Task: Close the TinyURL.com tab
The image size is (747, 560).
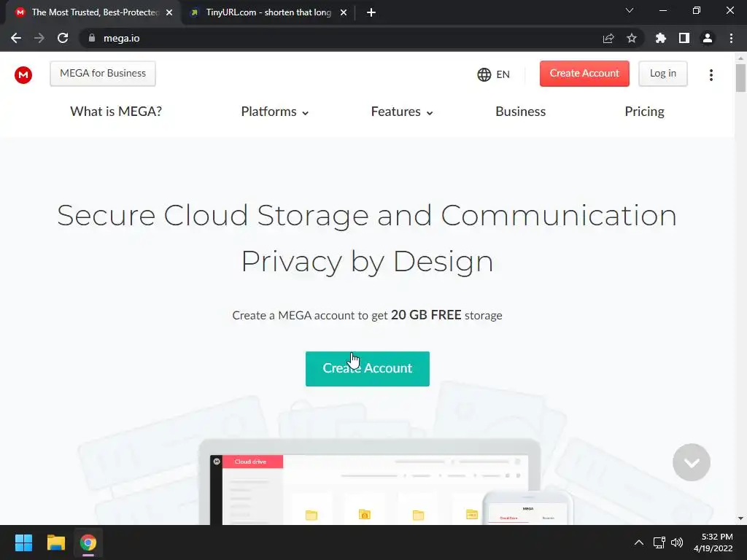Action: 344,12
